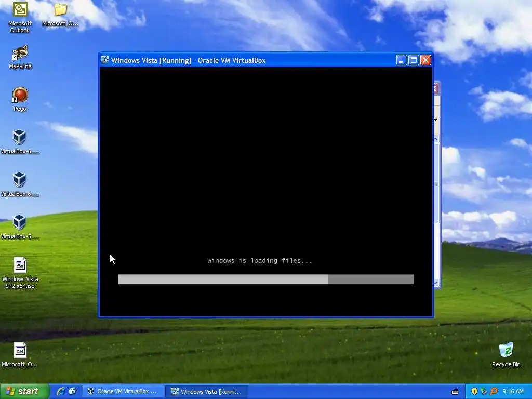Open the VirtualBox window's title bar system icon
The width and height of the screenshot is (532, 399).
(105, 60)
